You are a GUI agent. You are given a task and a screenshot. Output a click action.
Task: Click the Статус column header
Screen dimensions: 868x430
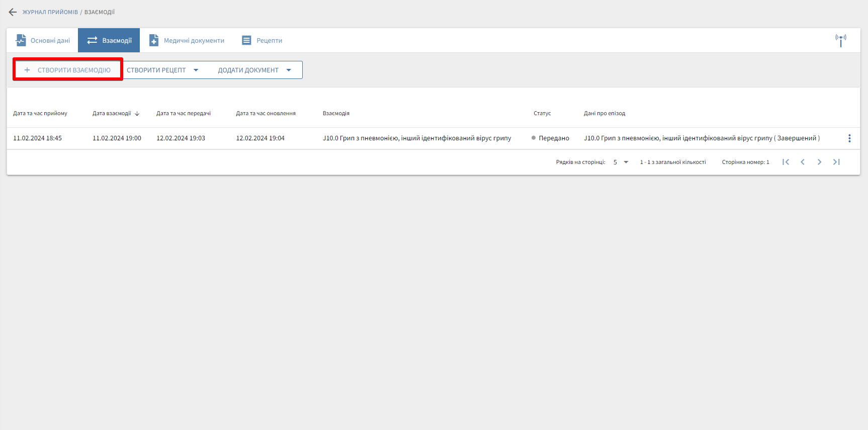(542, 114)
